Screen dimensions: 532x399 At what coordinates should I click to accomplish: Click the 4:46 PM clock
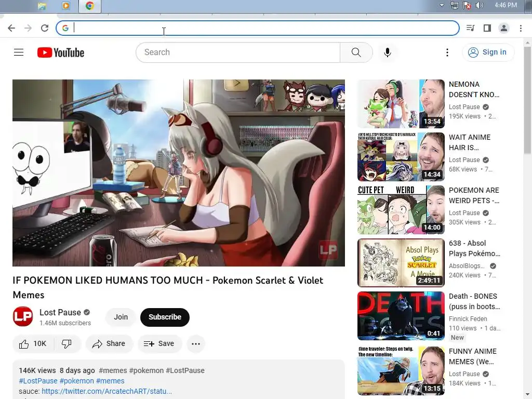506,5
